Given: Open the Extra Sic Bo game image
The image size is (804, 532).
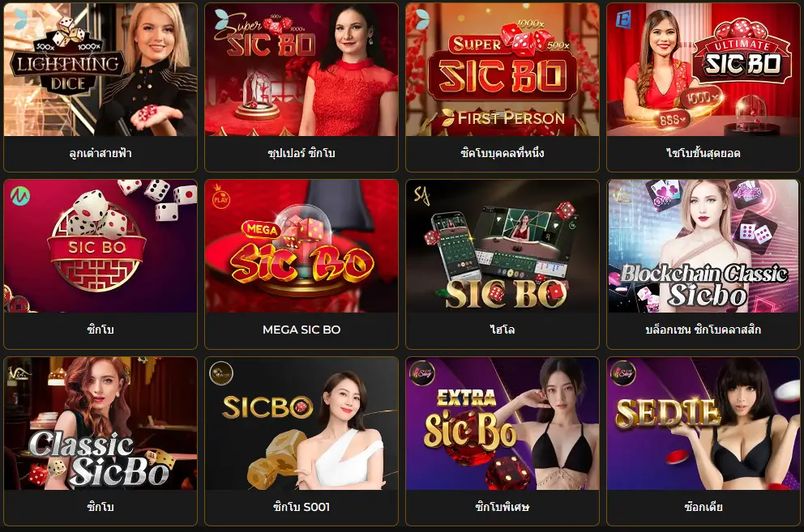Looking at the screenshot, I should (502, 423).
